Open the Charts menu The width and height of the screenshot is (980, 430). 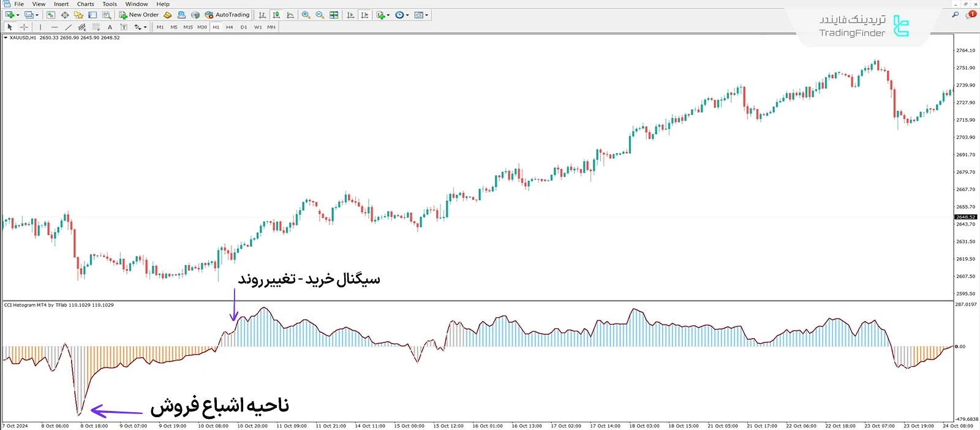(86, 4)
